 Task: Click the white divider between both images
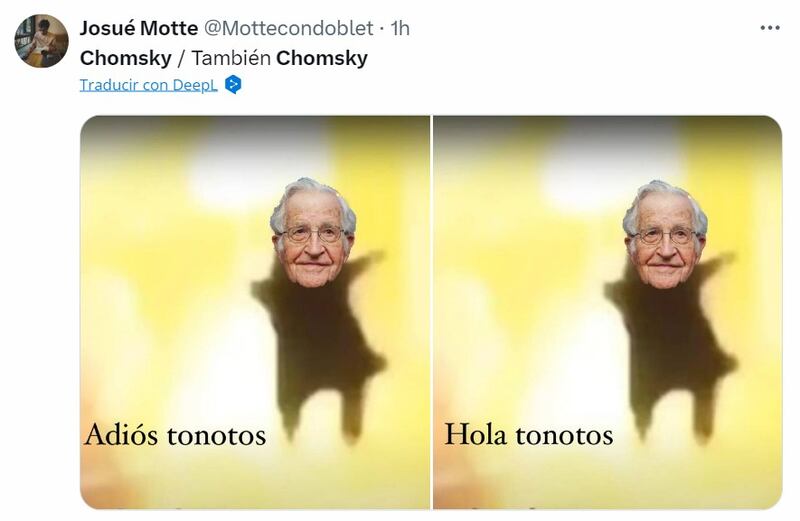pos(432,312)
